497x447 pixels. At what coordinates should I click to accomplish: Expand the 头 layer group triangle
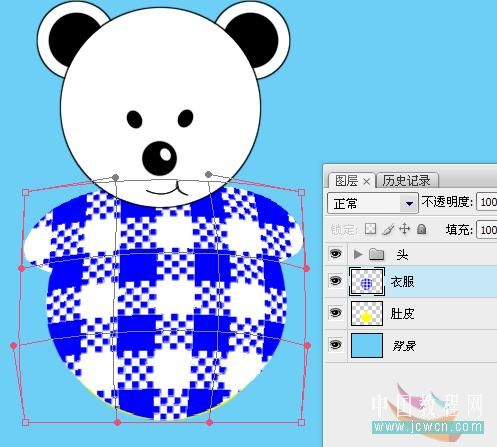coord(358,255)
